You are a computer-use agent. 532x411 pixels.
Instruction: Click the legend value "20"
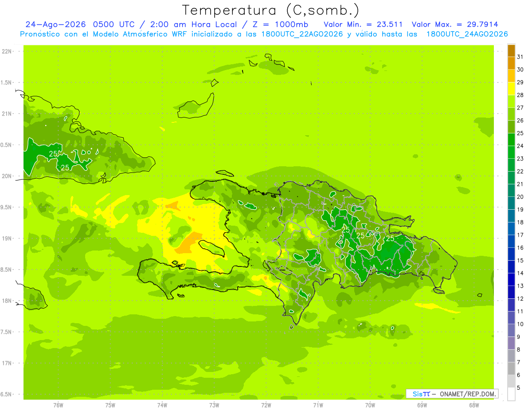coord(520,197)
